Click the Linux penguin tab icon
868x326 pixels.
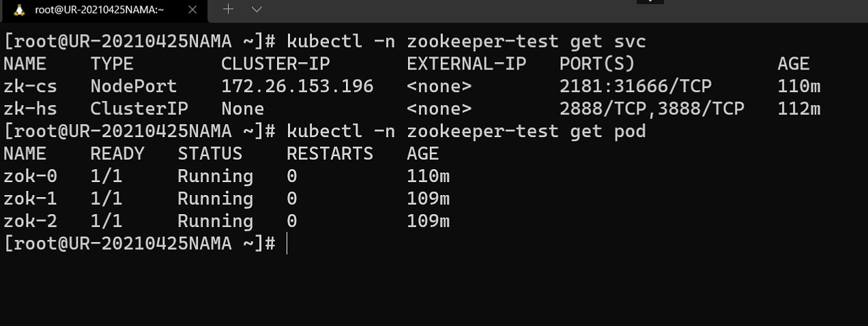[20, 10]
